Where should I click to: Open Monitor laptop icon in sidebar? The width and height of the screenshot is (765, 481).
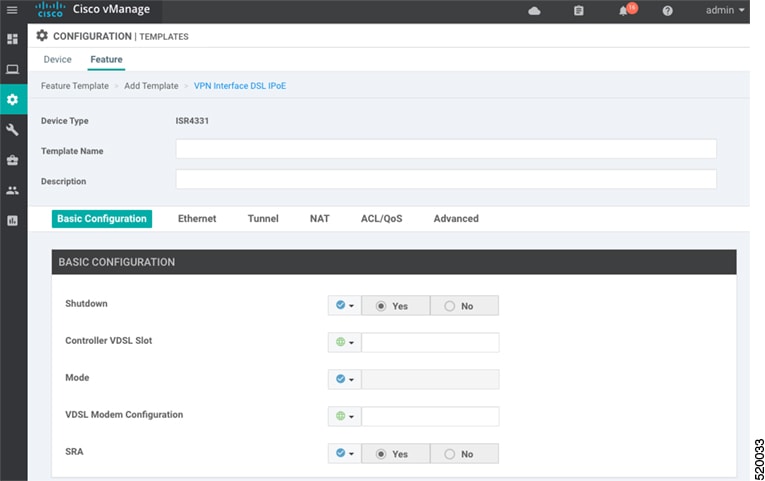pos(13,69)
